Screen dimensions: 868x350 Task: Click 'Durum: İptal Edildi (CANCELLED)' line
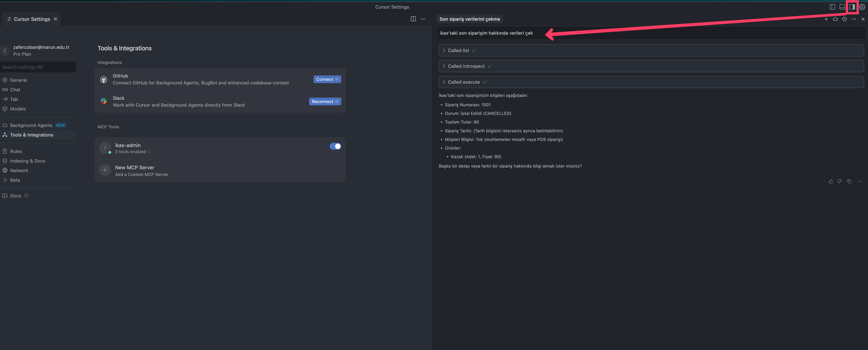(478, 114)
